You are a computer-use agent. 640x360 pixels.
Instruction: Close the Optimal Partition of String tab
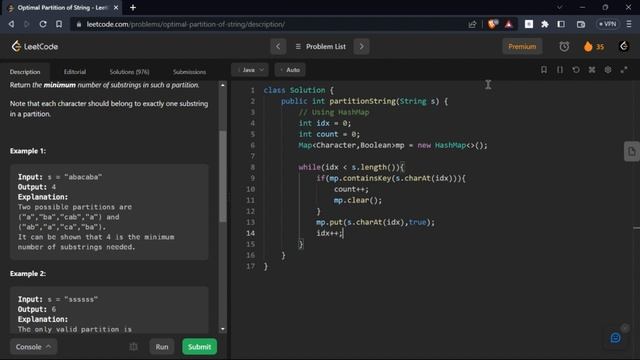(116, 7)
